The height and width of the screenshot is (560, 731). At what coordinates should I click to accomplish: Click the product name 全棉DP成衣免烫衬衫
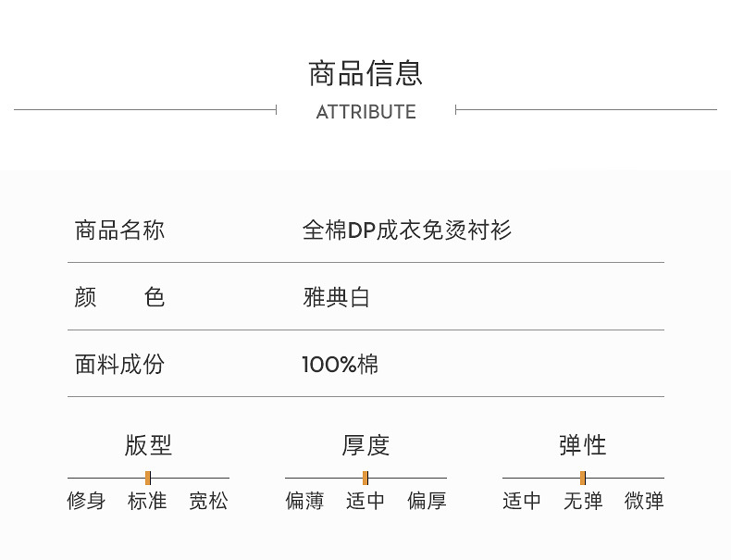coord(407,230)
